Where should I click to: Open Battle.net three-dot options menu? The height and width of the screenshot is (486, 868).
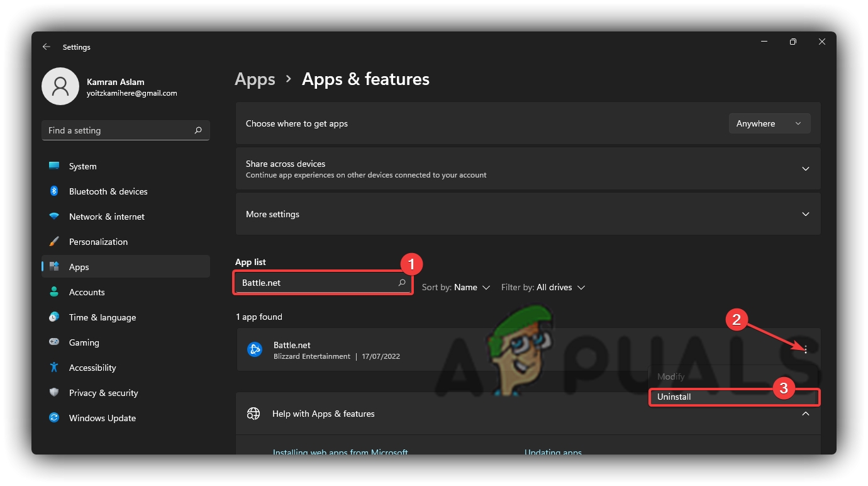[805, 349]
